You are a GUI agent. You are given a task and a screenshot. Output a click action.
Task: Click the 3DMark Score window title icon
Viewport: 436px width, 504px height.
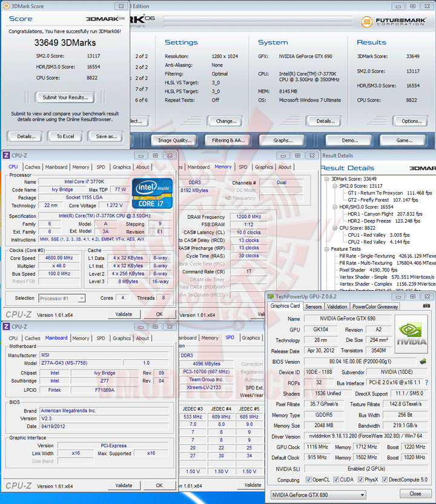tap(6, 6)
